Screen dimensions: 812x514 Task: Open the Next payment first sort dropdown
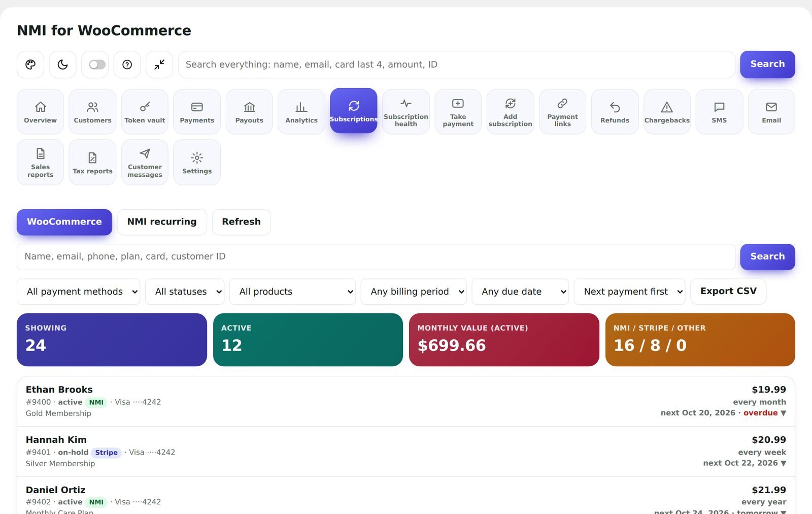click(x=630, y=292)
